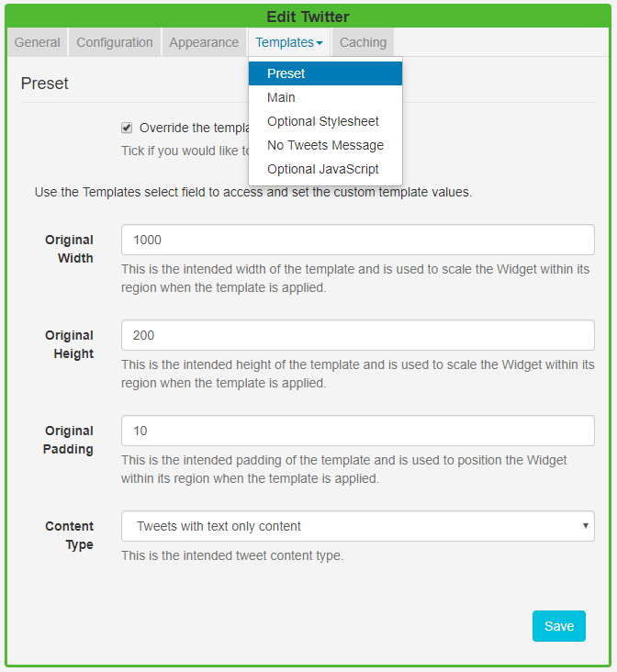Open the No Tweets Message template
This screenshot has height=672, width=617.
[x=325, y=145]
